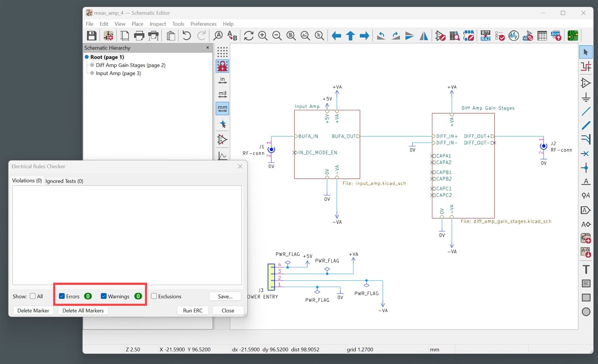Navigate back with the blue left arrow
This screenshot has width=598, height=364.
click(336, 36)
